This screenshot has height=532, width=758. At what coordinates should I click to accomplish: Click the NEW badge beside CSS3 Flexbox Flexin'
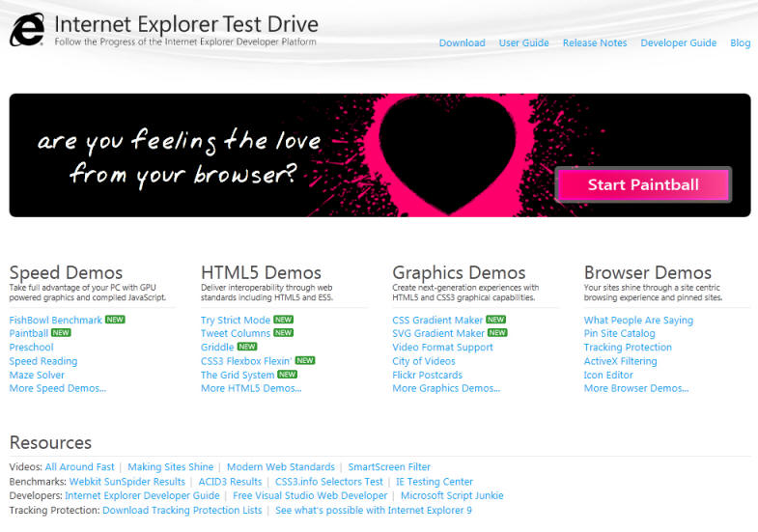tap(305, 360)
